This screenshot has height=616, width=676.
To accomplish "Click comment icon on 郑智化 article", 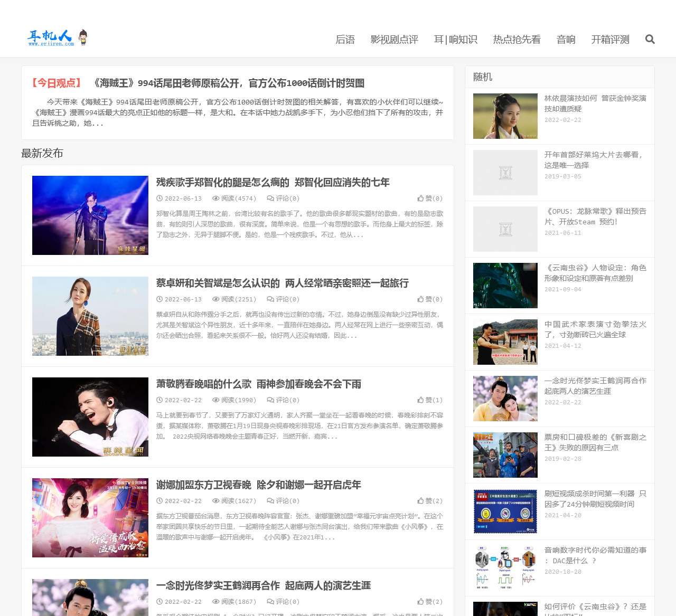I will tap(270, 198).
